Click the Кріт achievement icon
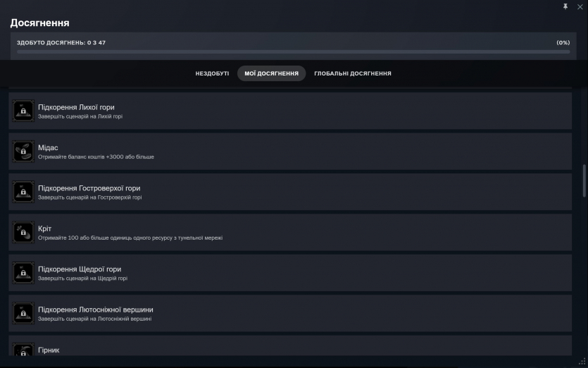 tap(23, 233)
